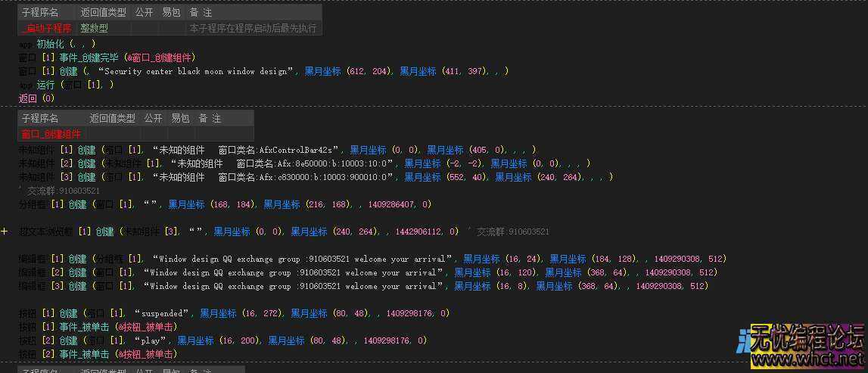Click the 整数型 return type cell

click(x=95, y=28)
